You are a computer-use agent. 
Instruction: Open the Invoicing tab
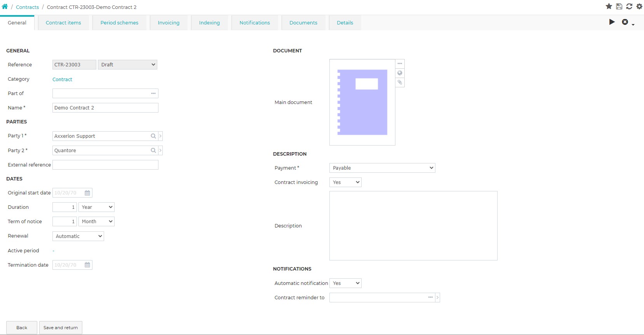(169, 23)
